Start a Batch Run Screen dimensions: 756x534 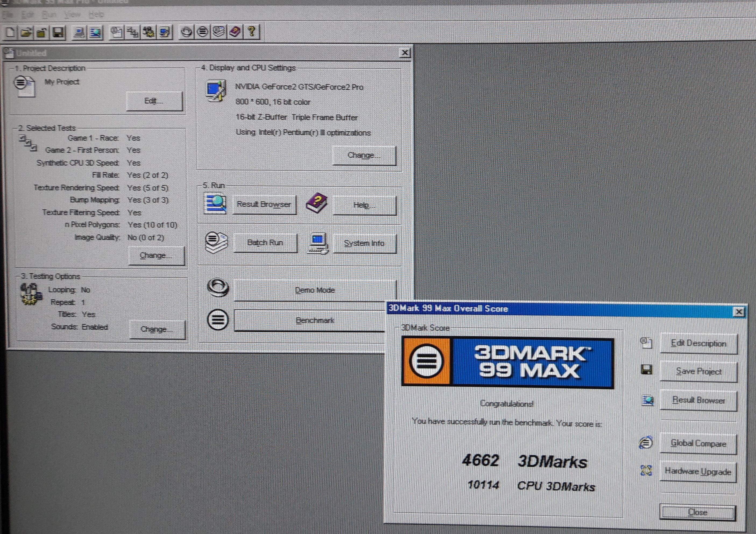point(265,243)
